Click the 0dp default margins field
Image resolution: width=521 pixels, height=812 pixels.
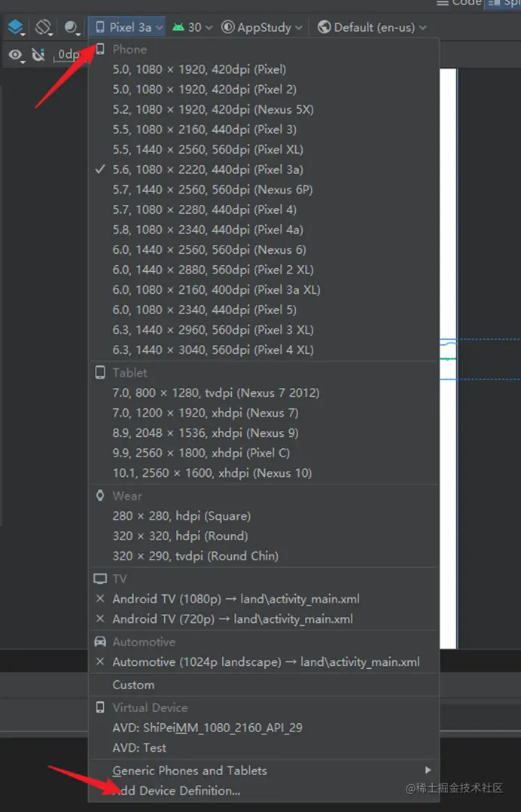68,54
